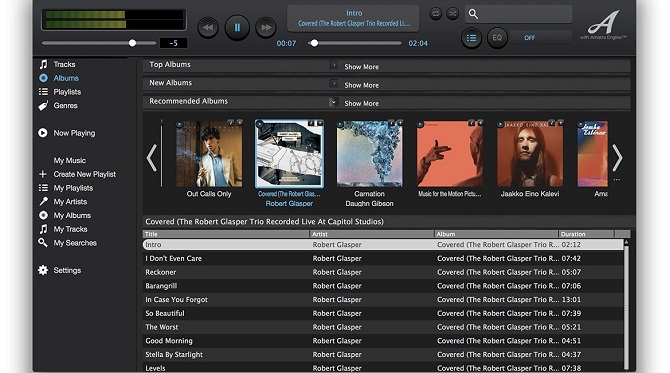670x373 pixels.
Task: Click the Robert Glasper artist link under album
Action: 289,204
